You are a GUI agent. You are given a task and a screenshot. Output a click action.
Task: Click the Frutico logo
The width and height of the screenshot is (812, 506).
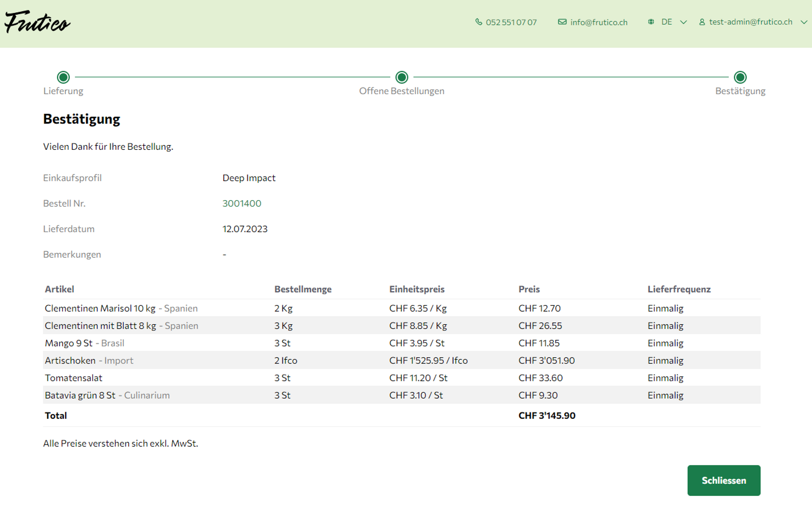tap(37, 22)
